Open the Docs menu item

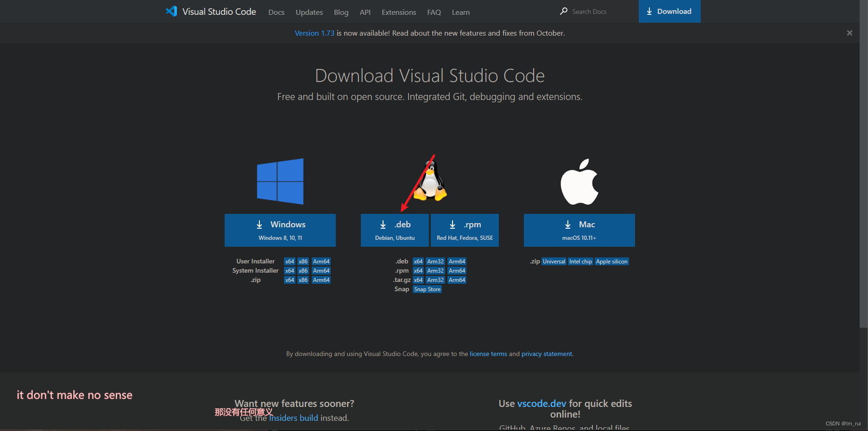coord(277,12)
